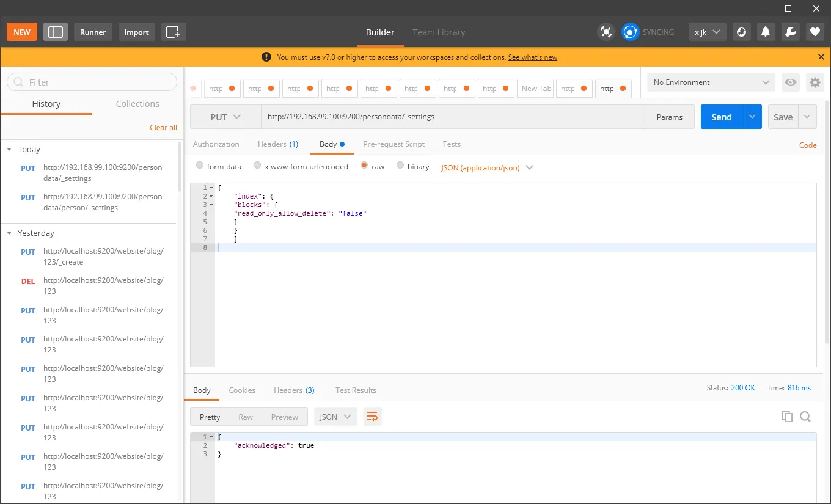Image resolution: width=831 pixels, height=504 pixels.
Task: Select the binary body type option
Action: pyautogui.click(x=413, y=166)
